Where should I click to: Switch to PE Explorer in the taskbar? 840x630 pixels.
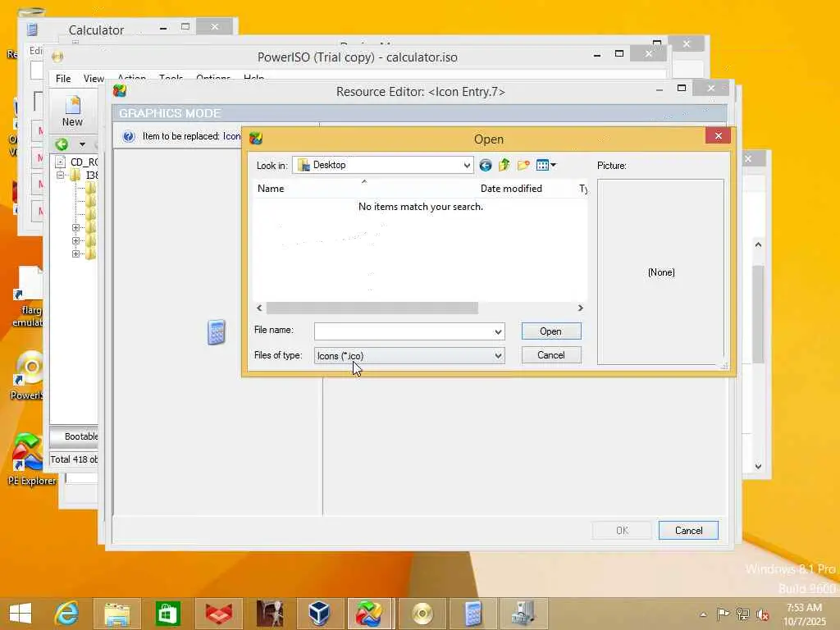coord(370,614)
